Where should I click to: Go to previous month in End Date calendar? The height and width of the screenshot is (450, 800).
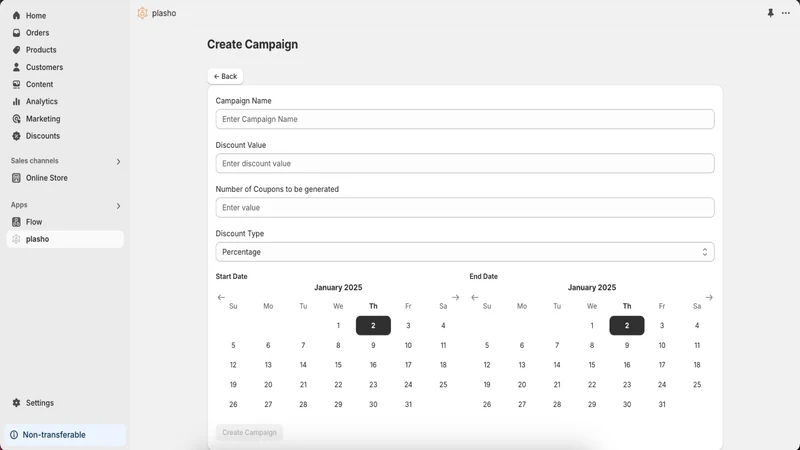pos(475,297)
